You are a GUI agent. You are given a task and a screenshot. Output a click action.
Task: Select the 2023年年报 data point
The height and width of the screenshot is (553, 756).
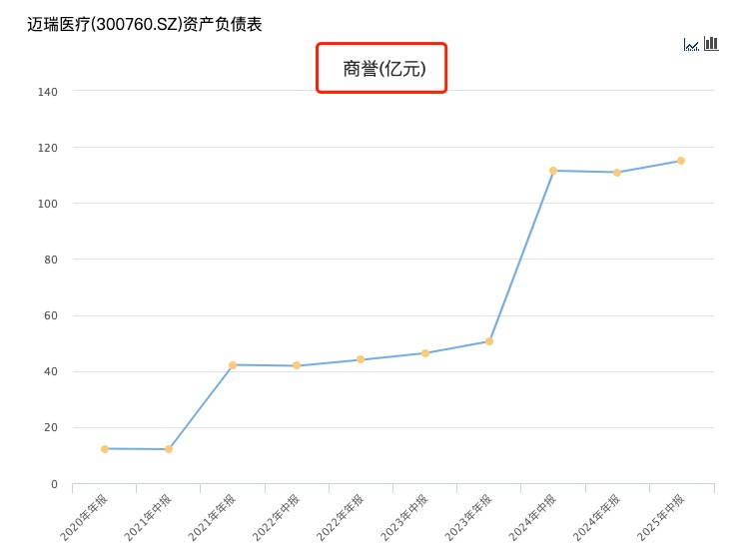pos(489,341)
